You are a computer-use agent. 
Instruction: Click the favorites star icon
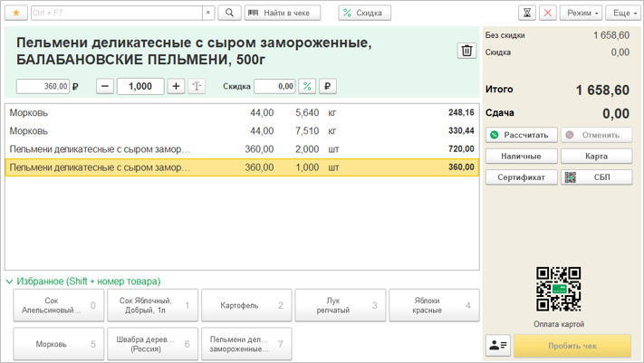coord(15,13)
